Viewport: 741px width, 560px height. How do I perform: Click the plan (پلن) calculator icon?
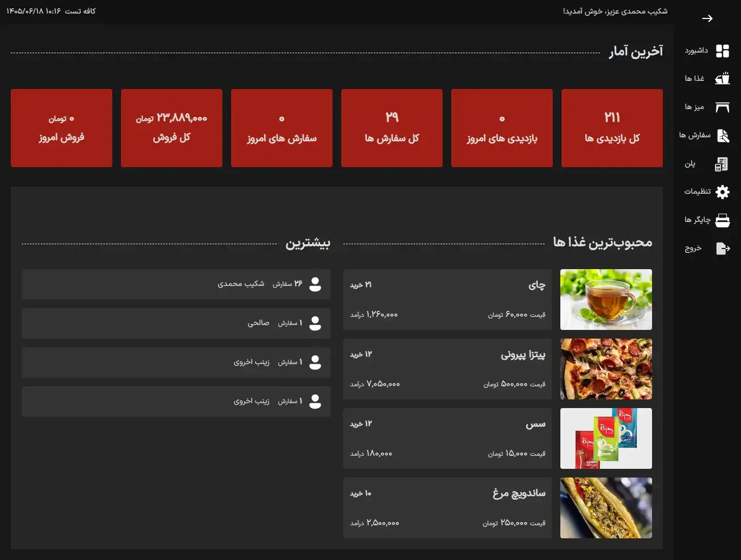click(x=721, y=164)
